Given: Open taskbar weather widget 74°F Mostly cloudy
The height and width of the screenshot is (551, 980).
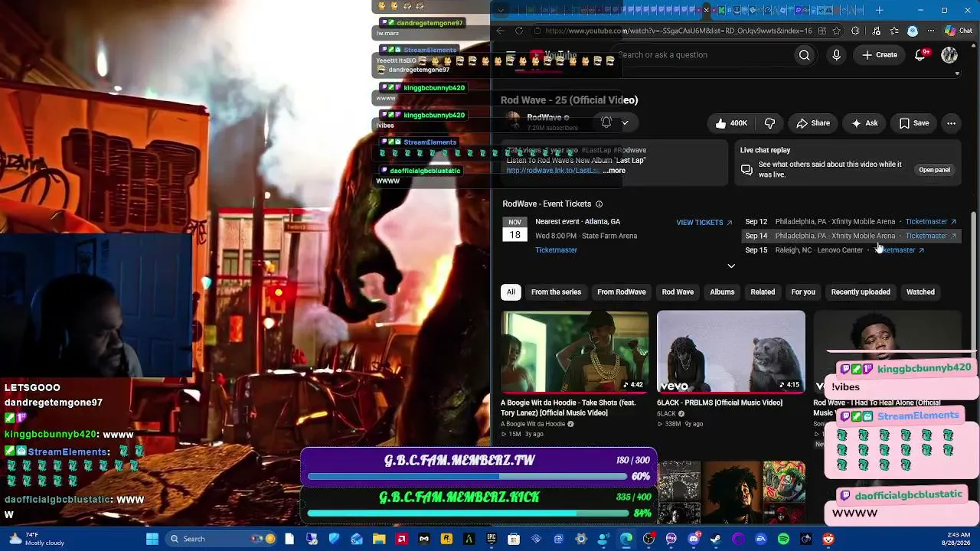Looking at the screenshot, I should [37, 539].
